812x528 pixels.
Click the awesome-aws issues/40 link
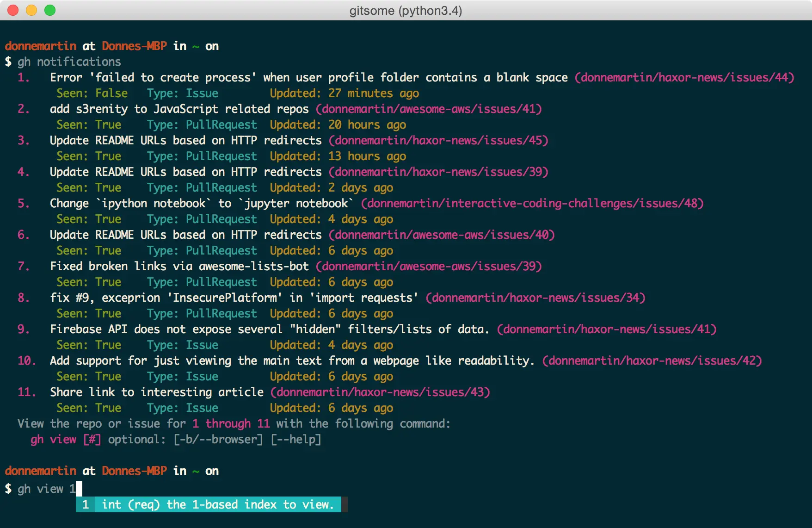pyautogui.click(x=442, y=235)
